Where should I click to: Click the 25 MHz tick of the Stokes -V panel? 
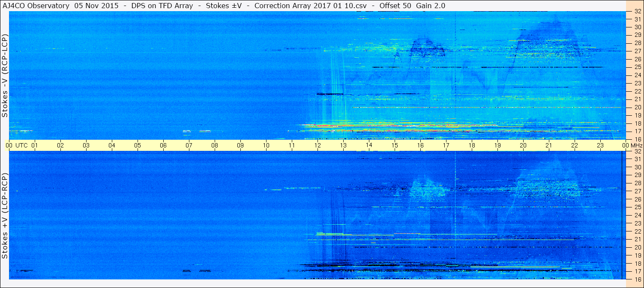point(637,67)
